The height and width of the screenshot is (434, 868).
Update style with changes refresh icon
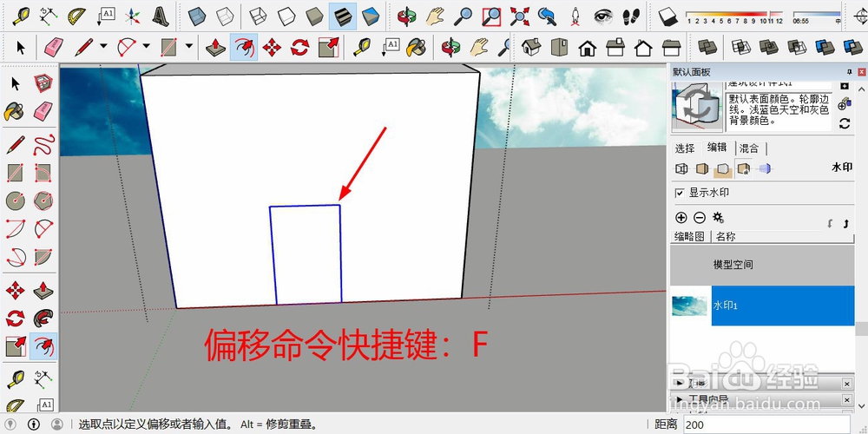tap(845, 123)
